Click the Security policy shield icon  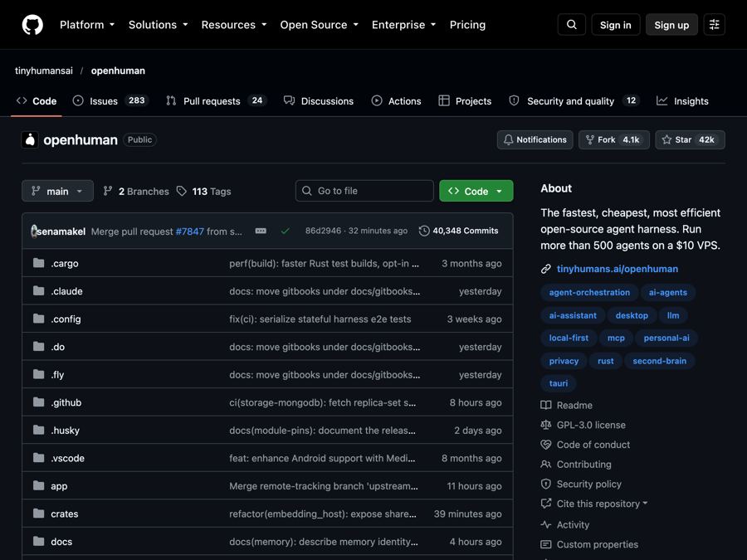point(546,484)
